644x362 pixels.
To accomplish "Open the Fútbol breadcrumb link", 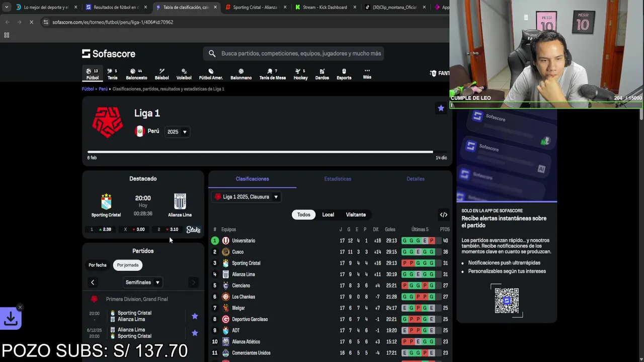I will (x=88, y=89).
